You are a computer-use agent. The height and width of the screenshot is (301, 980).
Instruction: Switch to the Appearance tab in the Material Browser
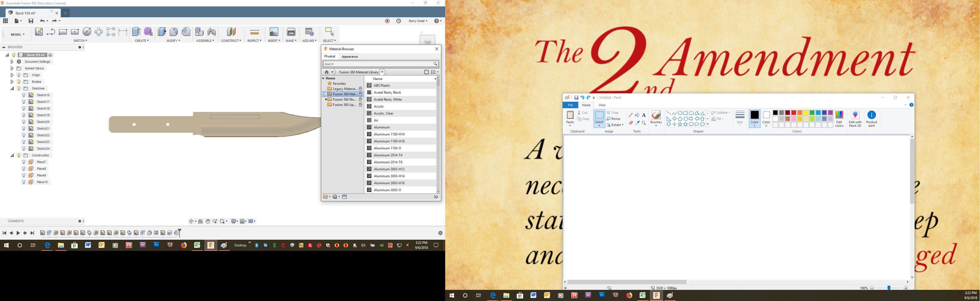pos(349,57)
